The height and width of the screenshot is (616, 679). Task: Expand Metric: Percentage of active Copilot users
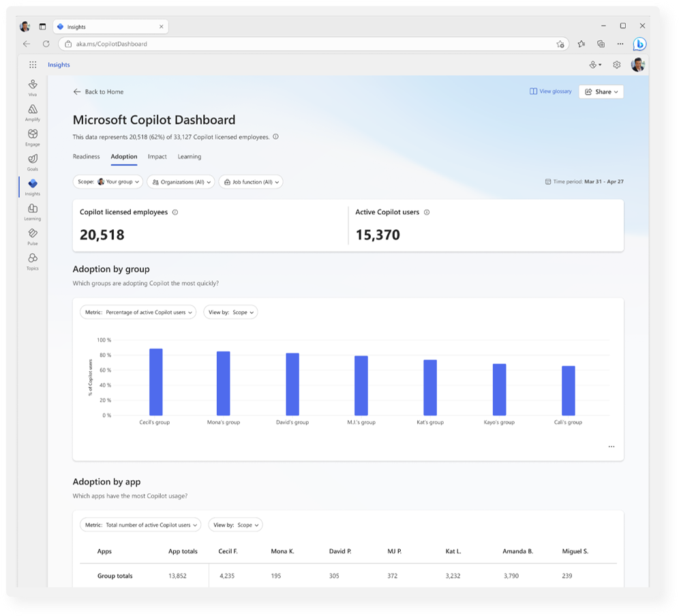point(138,312)
